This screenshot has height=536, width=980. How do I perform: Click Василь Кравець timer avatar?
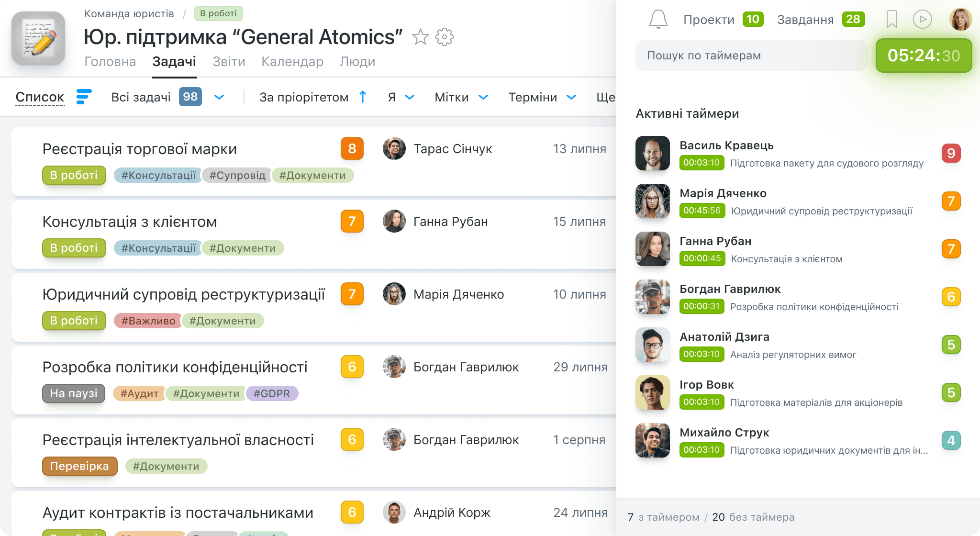[653, 153]
